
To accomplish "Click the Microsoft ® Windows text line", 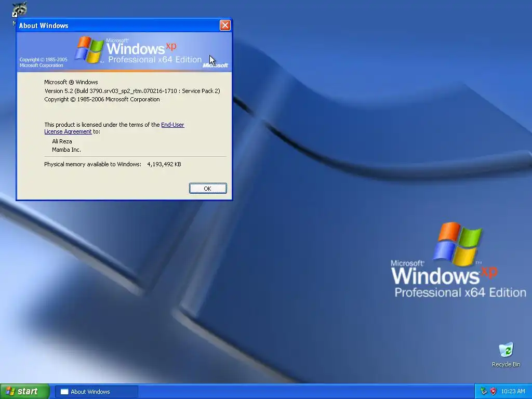I will click(x=71, y=82).
